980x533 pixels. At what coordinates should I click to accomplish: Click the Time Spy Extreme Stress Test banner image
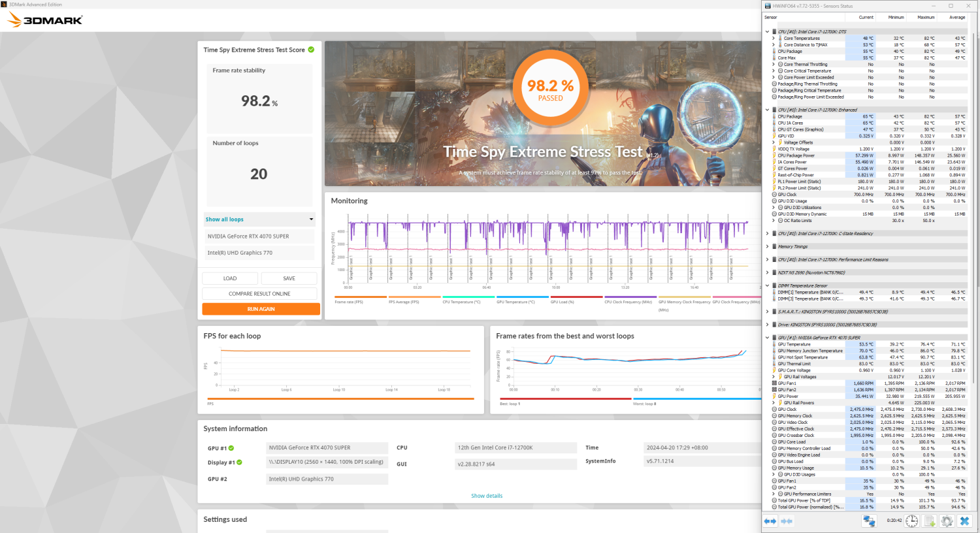[x=543, y=114]
